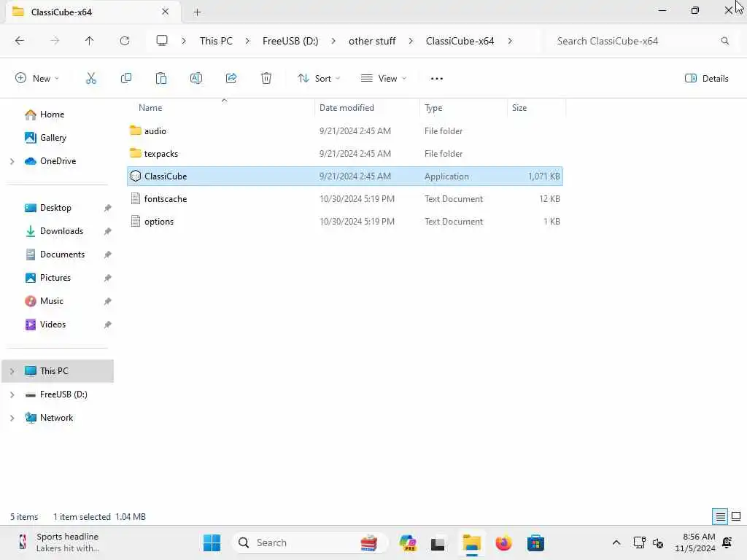Refresh the current folder view
This screenshot has height=560, width=747.
[x=125, y=41]
